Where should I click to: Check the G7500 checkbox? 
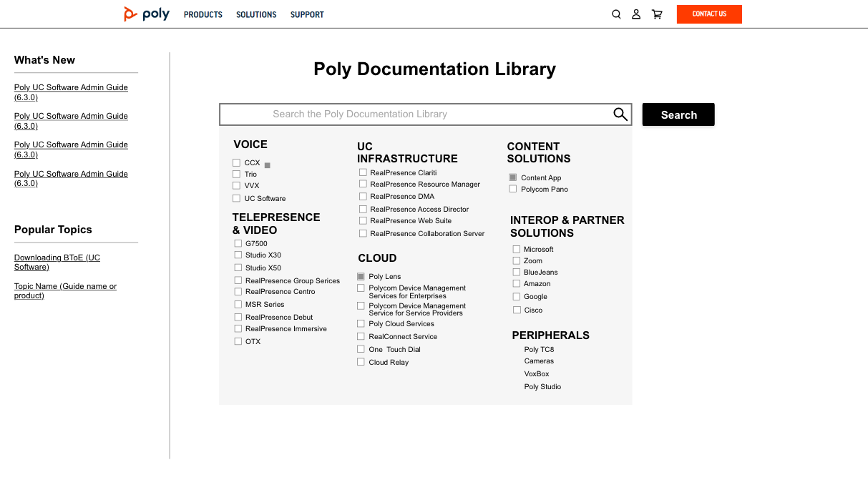pyautogui.click(x=238, y=243)
